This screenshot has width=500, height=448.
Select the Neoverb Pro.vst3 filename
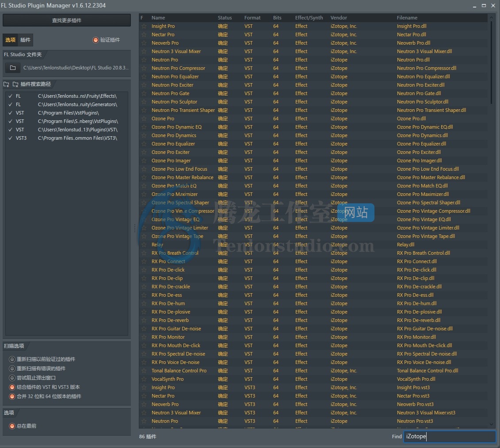(x=415, y=404)
